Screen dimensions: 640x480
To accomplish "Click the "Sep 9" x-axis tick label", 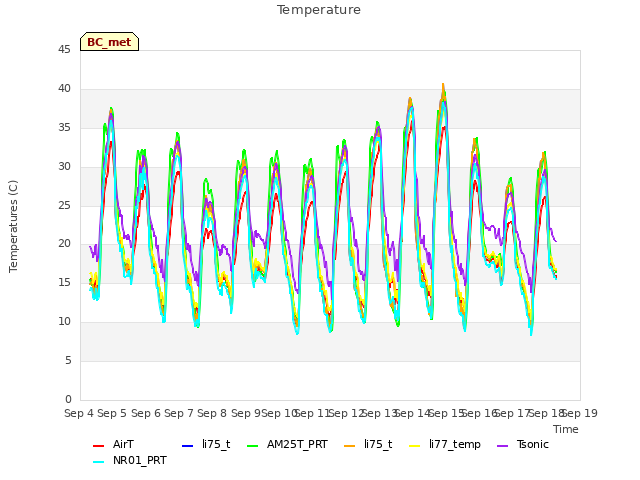I will coord(246,413).
